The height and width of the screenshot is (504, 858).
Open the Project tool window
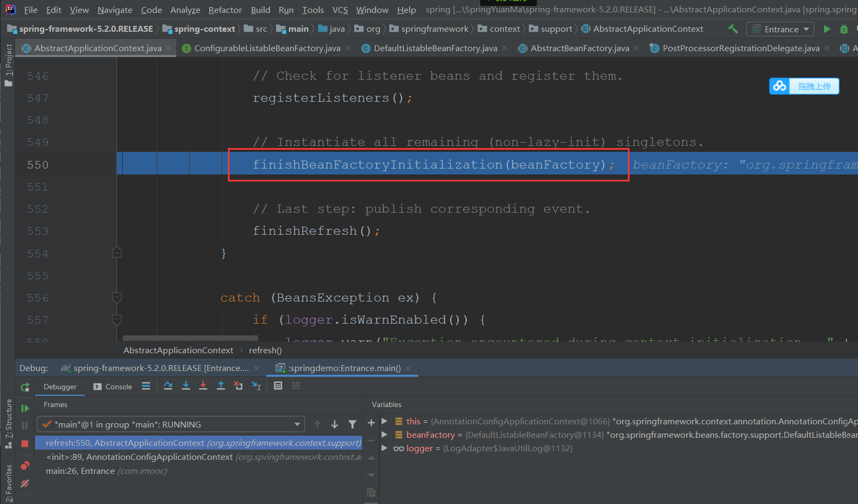(x=8, y=65)
